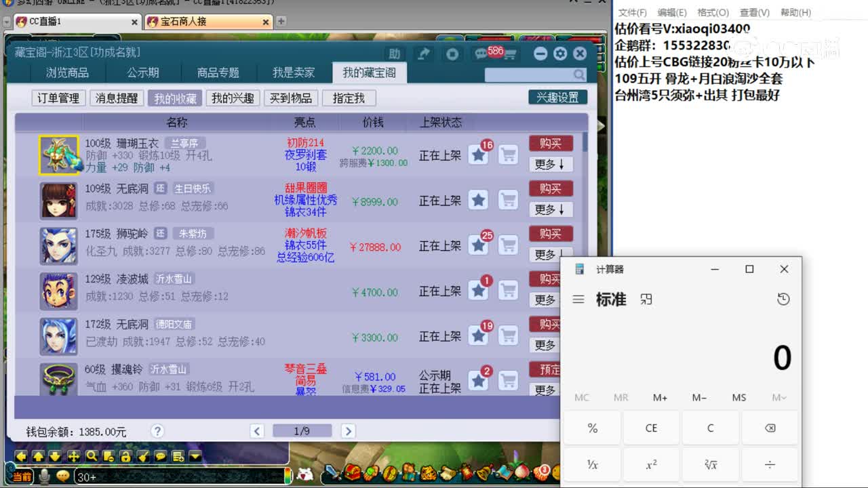Open calculator history with the clock icon
The width and height of the screenshot is (868, 488).
click(783, 299)
